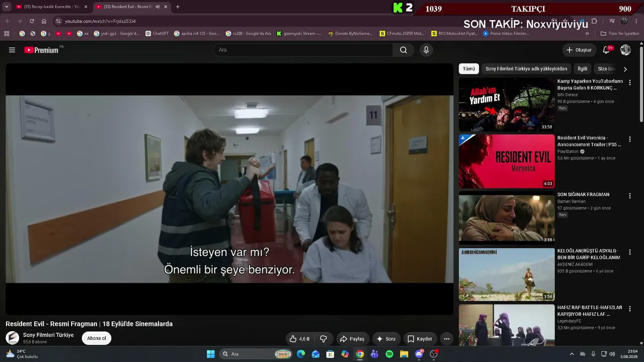Open Discord from the taskbar
Image resolution: width=644 pixels, height=362 pixels.
[x=419, y=354]
